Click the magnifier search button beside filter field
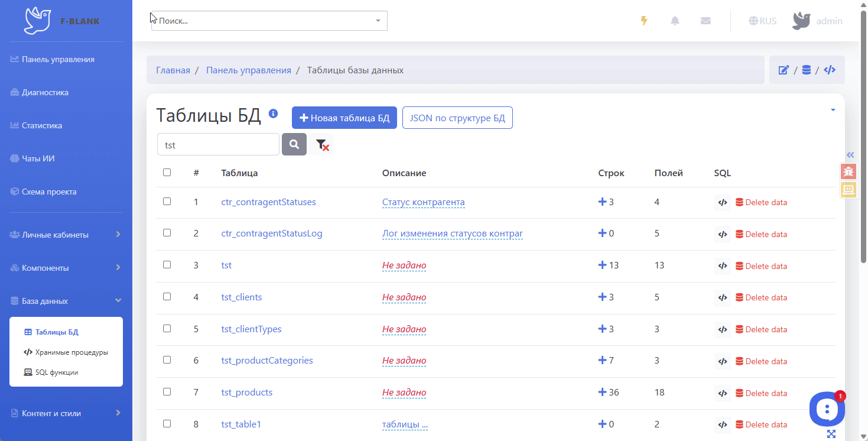Viewport: 868px width, 441px height. (x=294, y=144)
